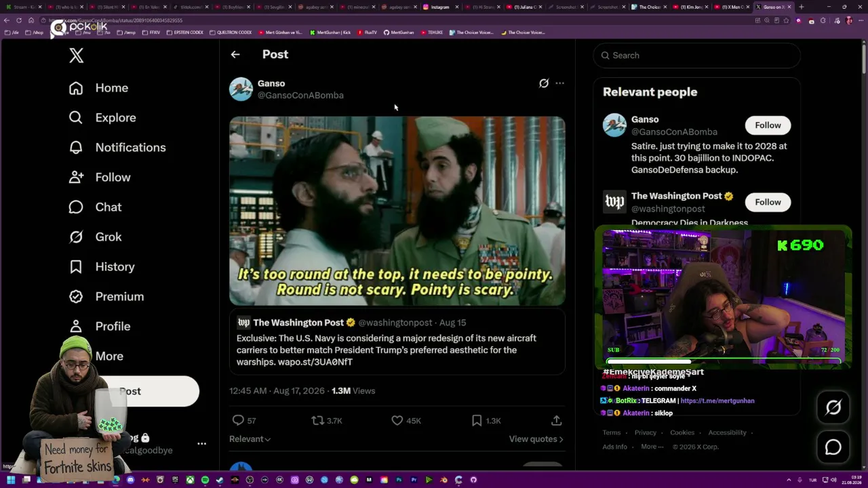
Task: Click the Premium verified badge icon
Action: (x=76, y=297)
